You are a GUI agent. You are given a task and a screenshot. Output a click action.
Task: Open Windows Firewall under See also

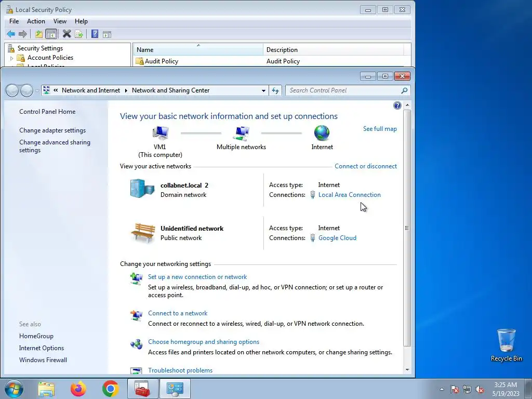pos(43,360)
